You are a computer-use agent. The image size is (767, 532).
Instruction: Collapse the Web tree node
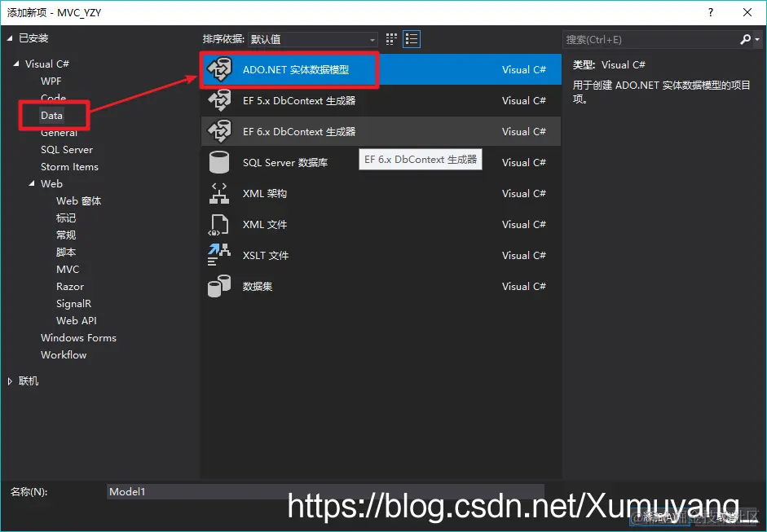point(32,184)
